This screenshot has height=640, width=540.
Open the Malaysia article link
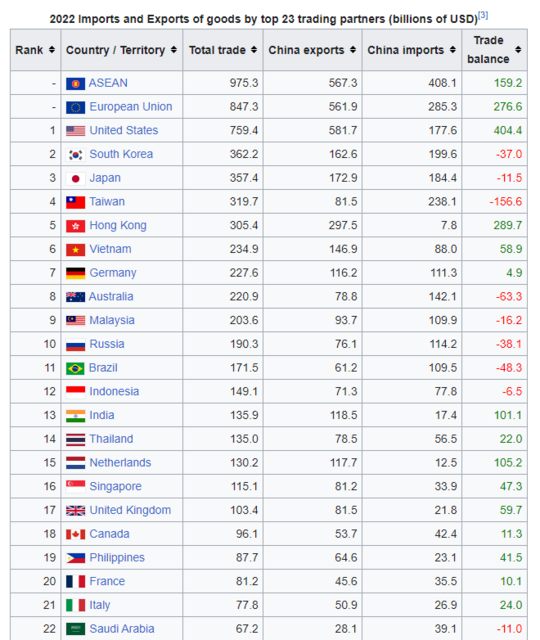[x=112, y=320]
